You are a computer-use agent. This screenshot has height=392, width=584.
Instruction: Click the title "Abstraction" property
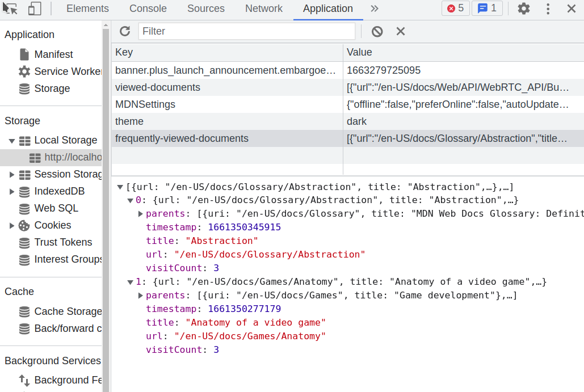click(x=202, y=241)
